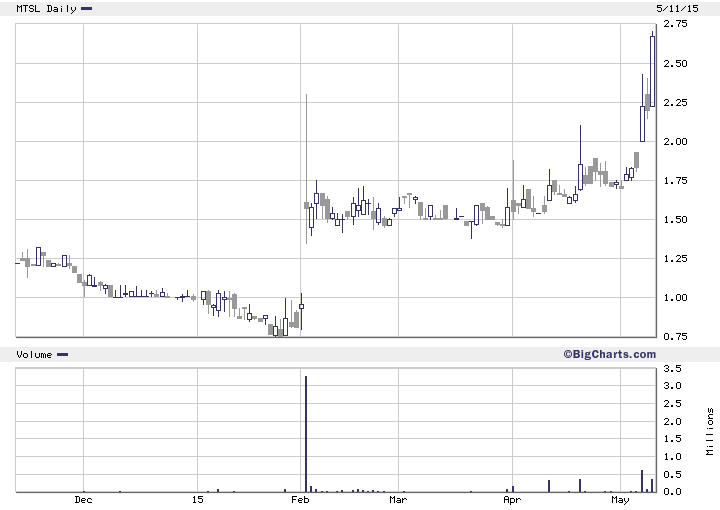
Task: Click the tallest early-February volume bar
Action: 306,434
